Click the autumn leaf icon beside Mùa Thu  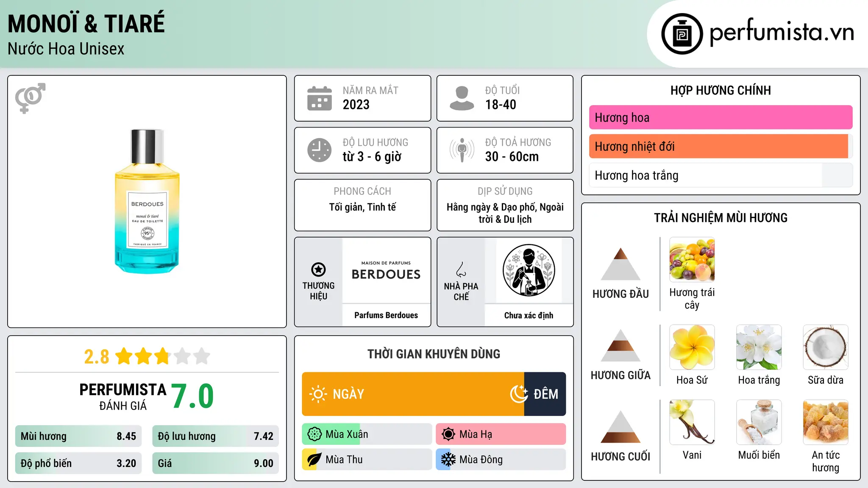tap(314, 460)
